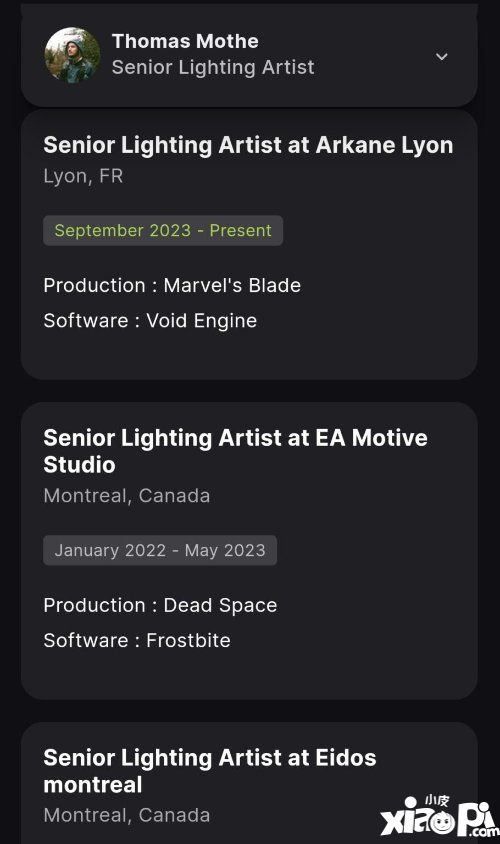Viewport: 500px width, 844px height.
Task: Select the September 2023 - Present date badge
Action: click(163, 230)
